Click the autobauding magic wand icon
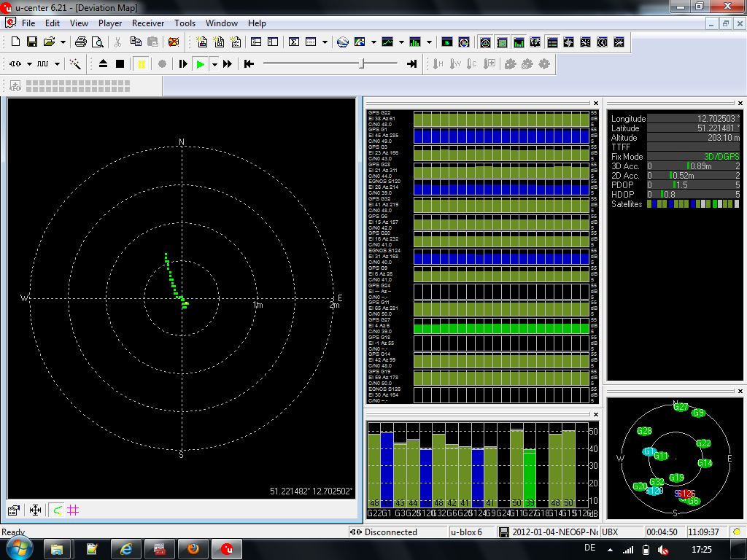Screen dimensions: 747x560 pyautogui.click(x=74, y=64)
